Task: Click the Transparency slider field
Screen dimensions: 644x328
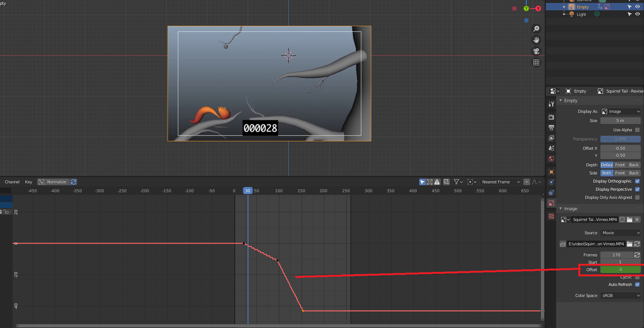Action: (x=620, y=139)
